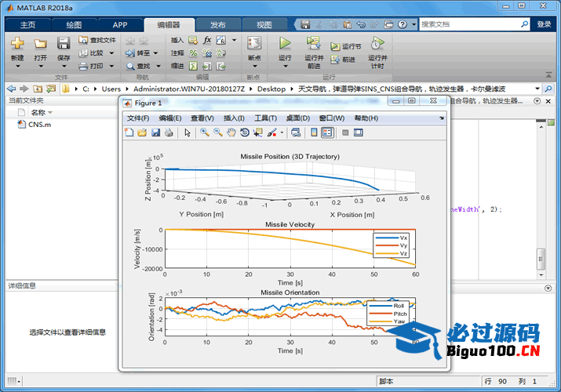Click the new figure icon in Figure toolbar

(x=129, y=132)
